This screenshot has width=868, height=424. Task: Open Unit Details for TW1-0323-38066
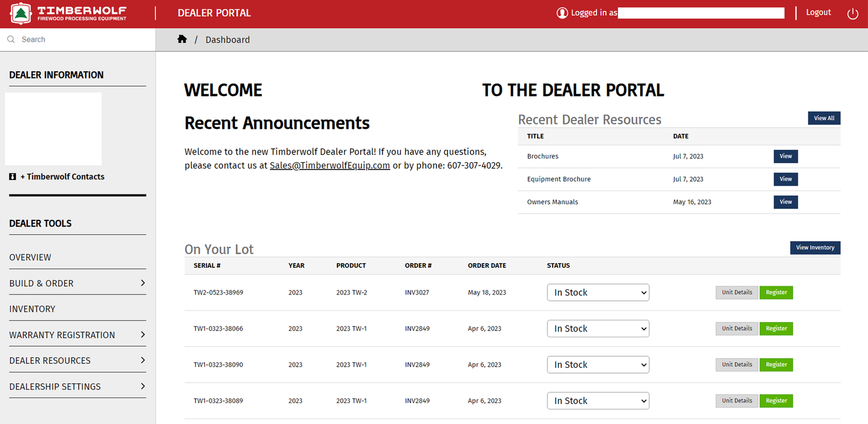coord(737,329)
